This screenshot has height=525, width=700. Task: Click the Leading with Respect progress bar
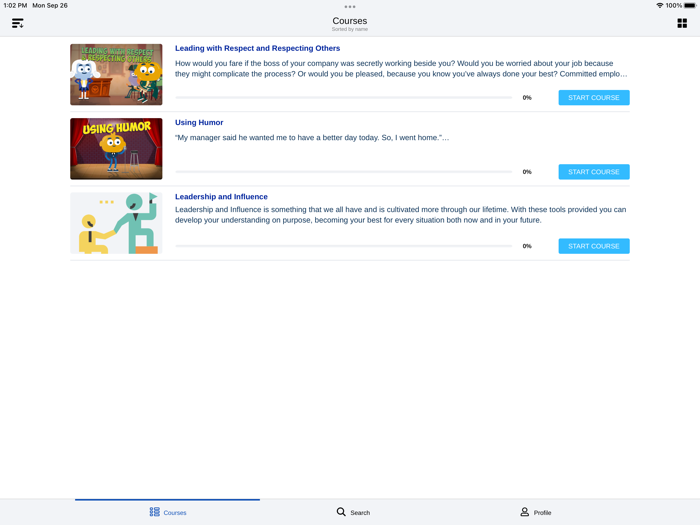pos(344,97)
